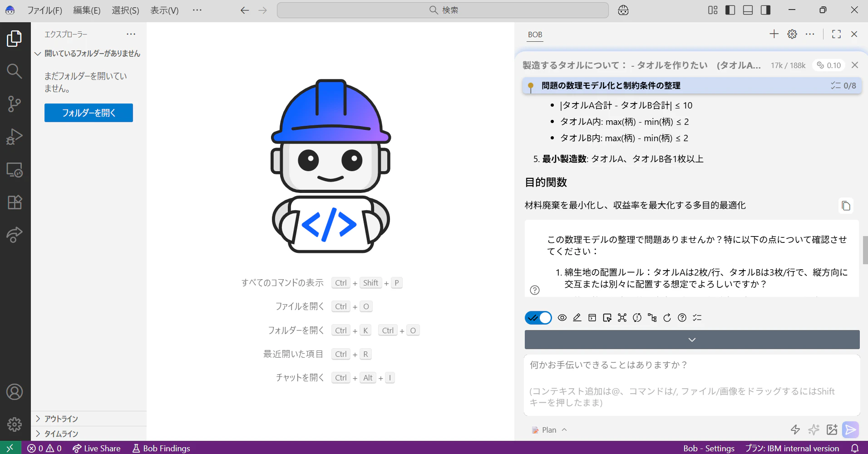Open the Search view in activity bar
The height and width of the screenshot is (454, 868).
(x=15, y=71)
